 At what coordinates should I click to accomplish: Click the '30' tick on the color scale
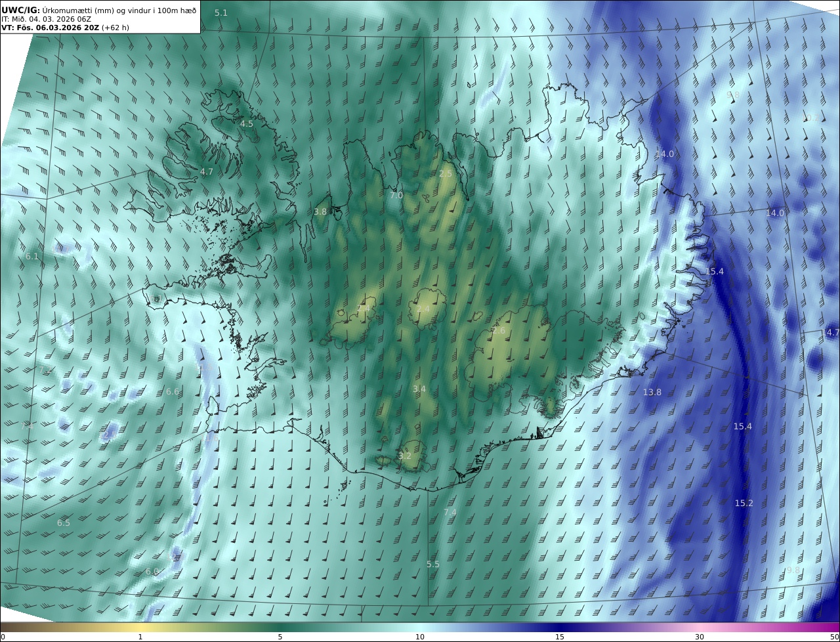click(700, 637)
